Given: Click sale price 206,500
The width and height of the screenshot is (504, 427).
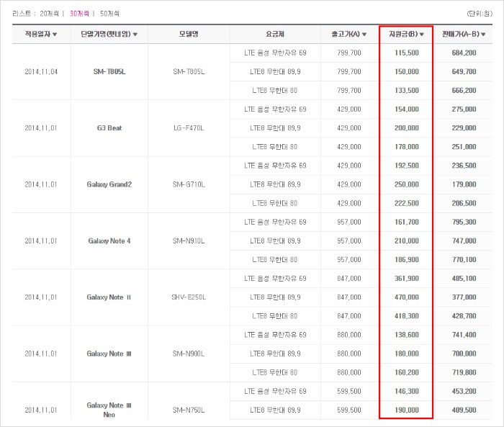Looking at the screenshot, I should (x=464, y=203).
